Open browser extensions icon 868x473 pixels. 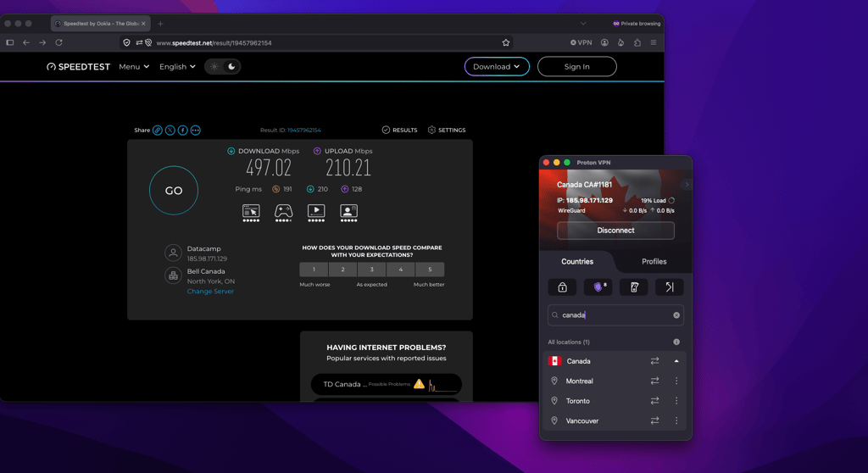coord(637,42)
